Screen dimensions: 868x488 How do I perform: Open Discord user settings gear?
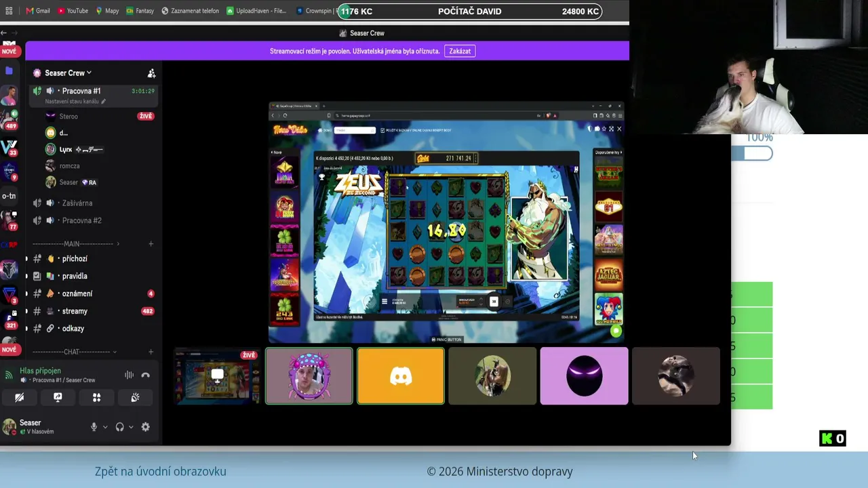point(145,427)
